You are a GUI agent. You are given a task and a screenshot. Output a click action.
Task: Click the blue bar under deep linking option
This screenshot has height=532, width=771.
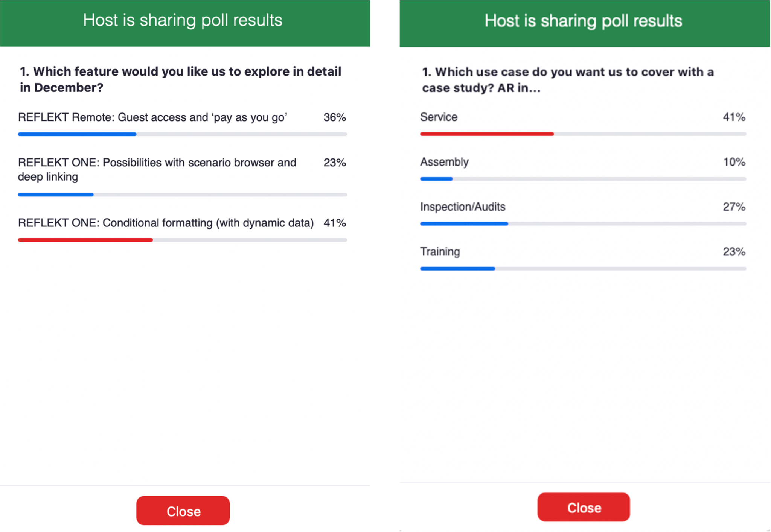(x=56, y=195)
